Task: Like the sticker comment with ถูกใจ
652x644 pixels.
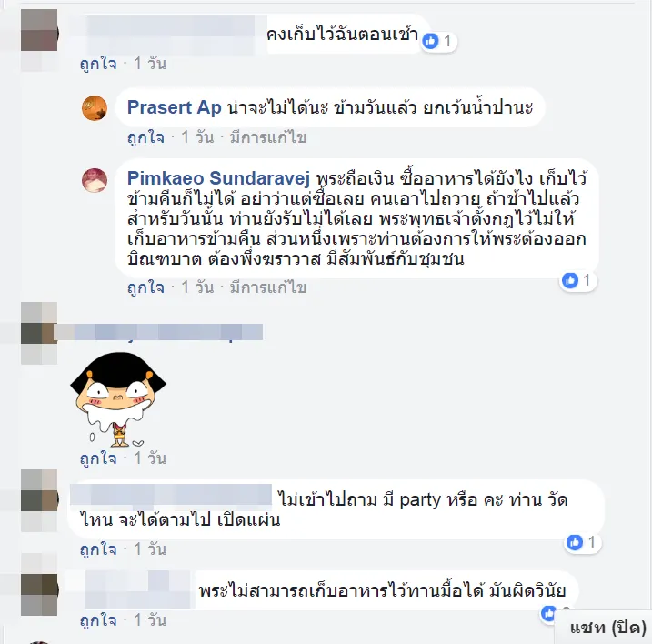Action: [98, 458]
